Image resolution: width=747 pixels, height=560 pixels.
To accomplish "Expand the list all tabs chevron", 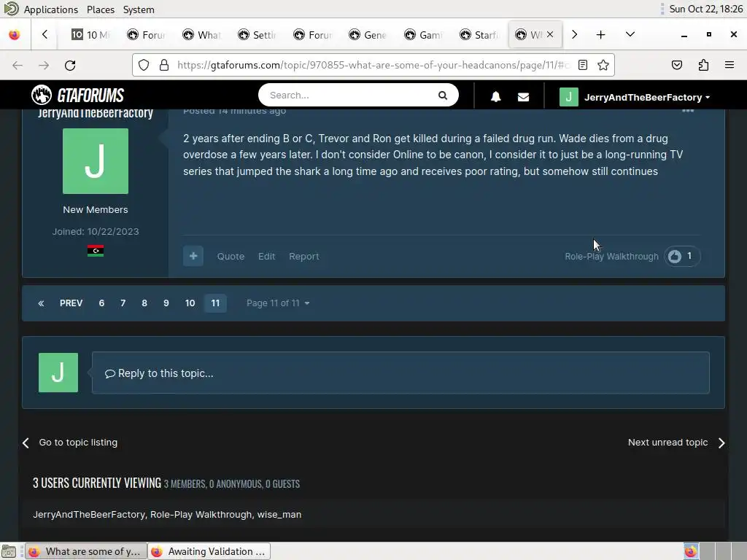I will (630, 35).
